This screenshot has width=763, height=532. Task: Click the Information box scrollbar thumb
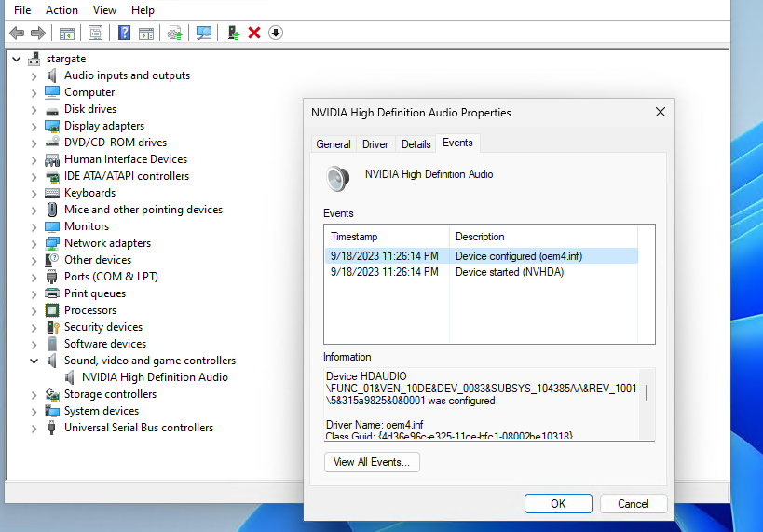(647, 392)
